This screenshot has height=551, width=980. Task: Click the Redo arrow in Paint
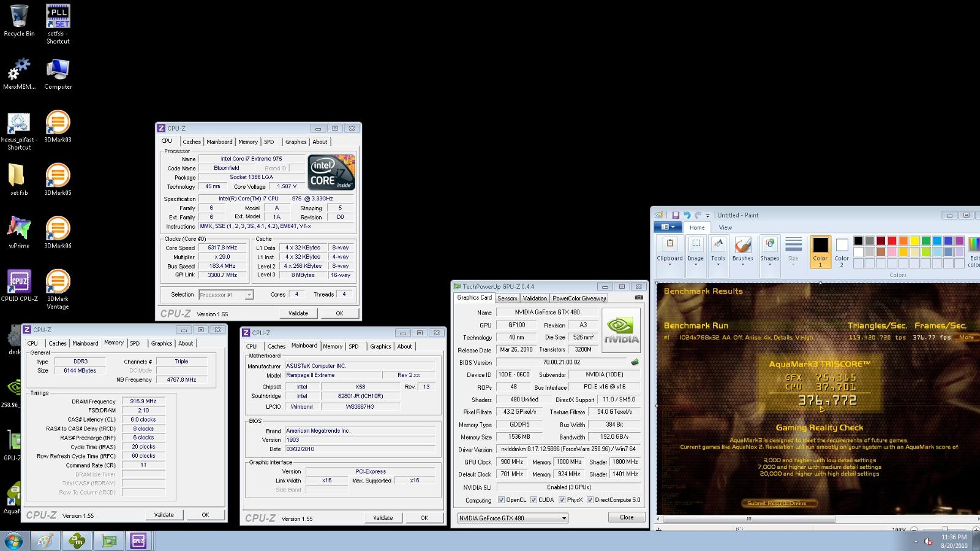pos(698,215)
